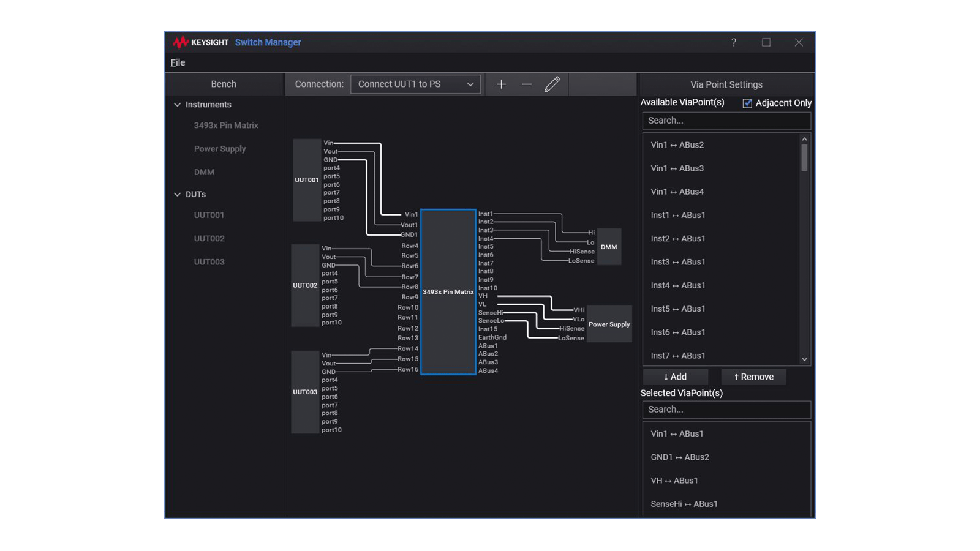Click the Add via point button
This screenshot has height=551, width=980.
[676, 377]
